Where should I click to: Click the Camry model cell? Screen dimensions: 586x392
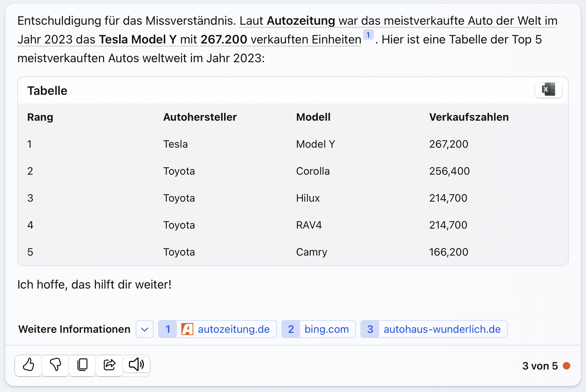[311, 252]
